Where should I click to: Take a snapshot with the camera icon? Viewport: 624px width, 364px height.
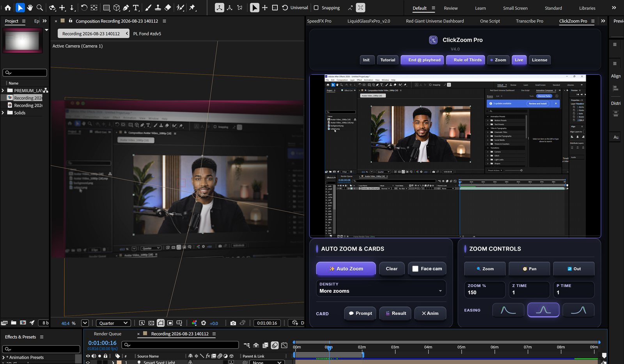click(233, 323)
